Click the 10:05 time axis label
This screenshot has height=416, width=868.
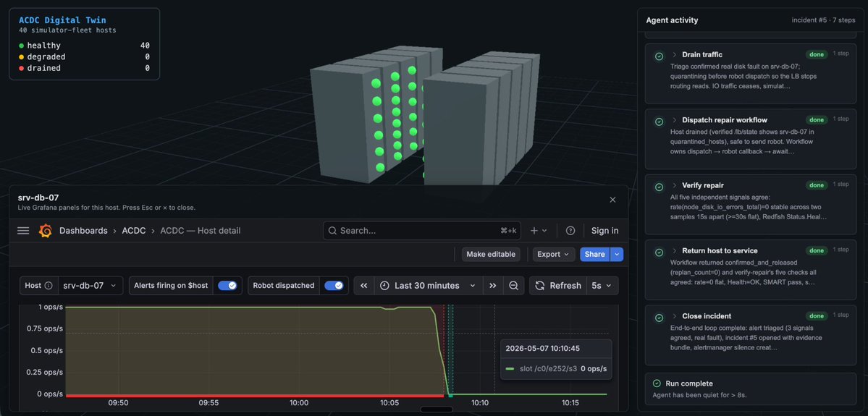point(389,403)
